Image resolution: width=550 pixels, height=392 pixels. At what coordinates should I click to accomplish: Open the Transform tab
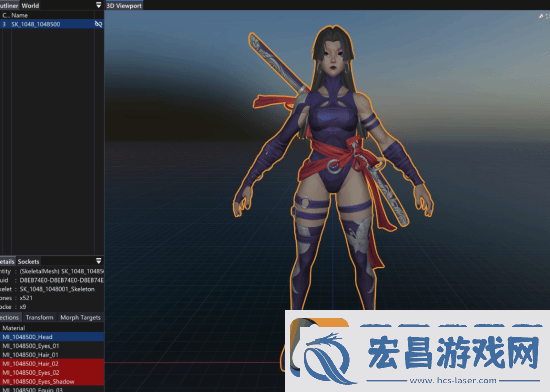(x=39, y=317)
